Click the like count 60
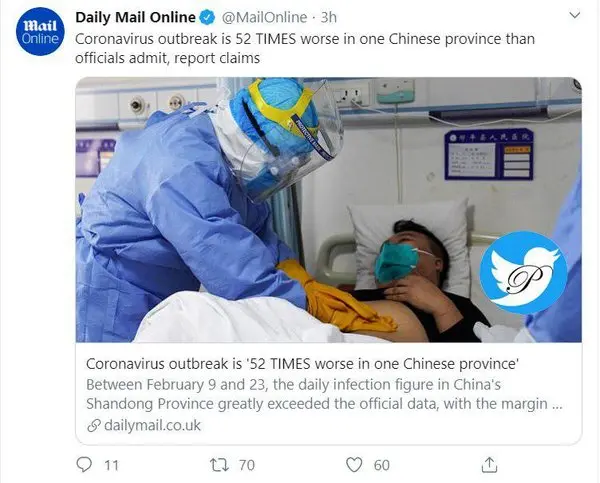Screen dimensions: 600x483 click(x=382, y=465)
